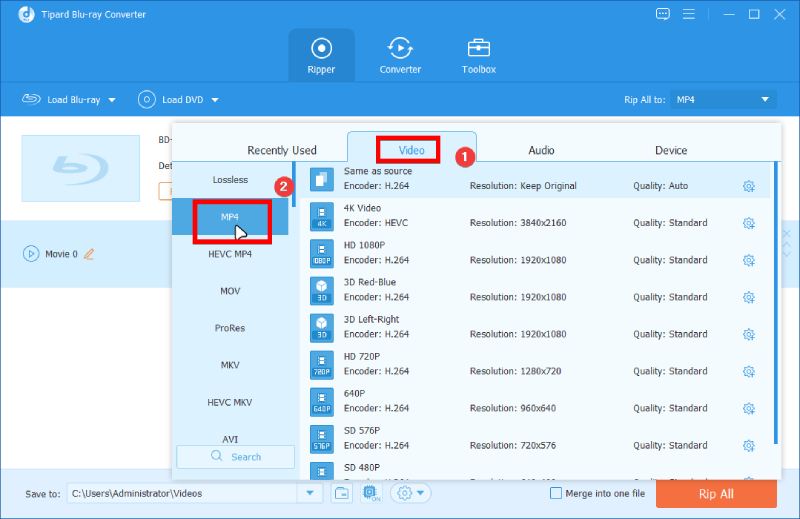Select Quality: Auto text
This screenshot has width=800, height=519.
click(660, 186)
